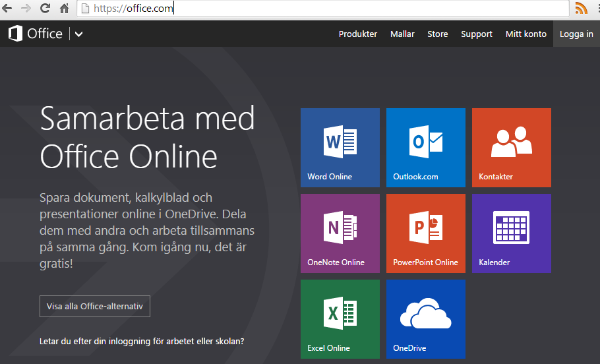
Task: Reload the page with refresh icon
Action: [45, 8]
